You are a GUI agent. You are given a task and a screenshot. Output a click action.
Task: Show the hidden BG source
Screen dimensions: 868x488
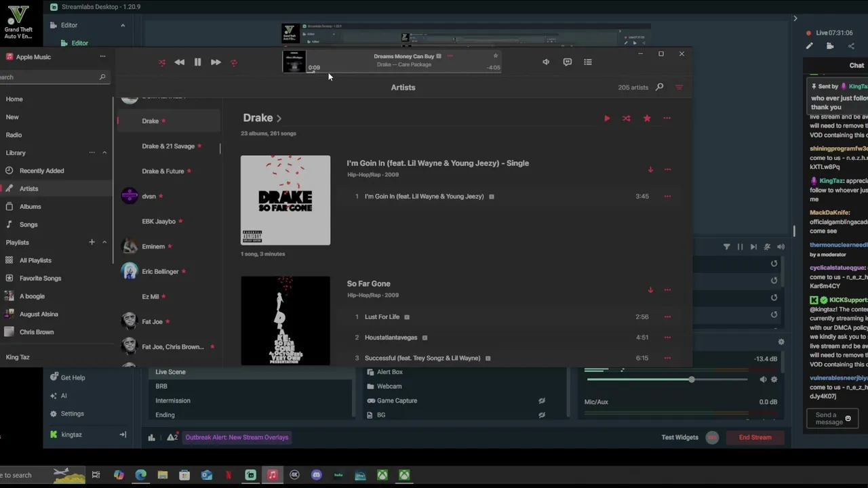click(x=542, y=415)
